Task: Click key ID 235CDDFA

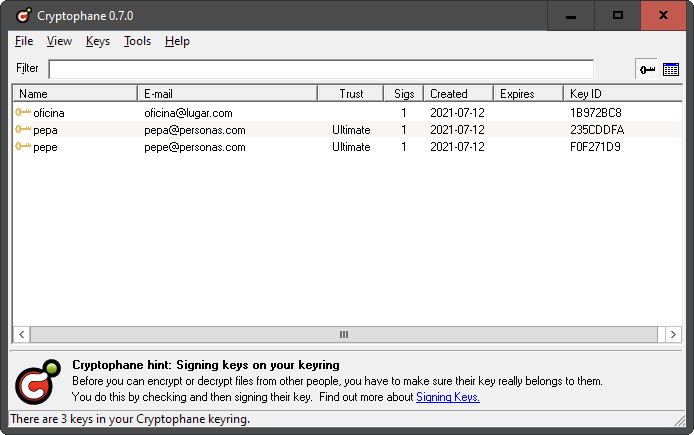Action: pos(597,130)
